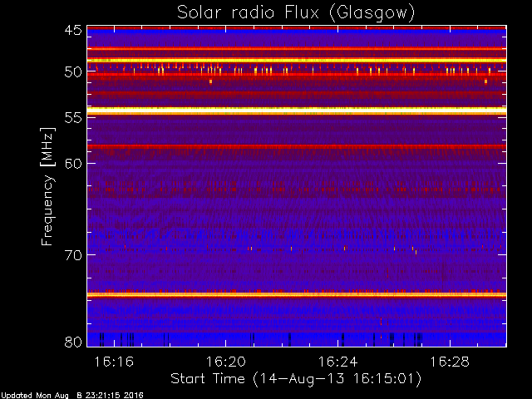Click the 16:16 time axis label
Screen dimensions: 532x399
(x=114, y=362)
